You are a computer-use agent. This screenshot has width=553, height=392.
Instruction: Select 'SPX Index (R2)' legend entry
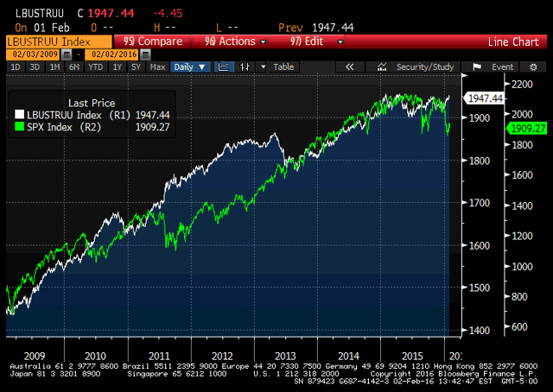coord(64,127)
